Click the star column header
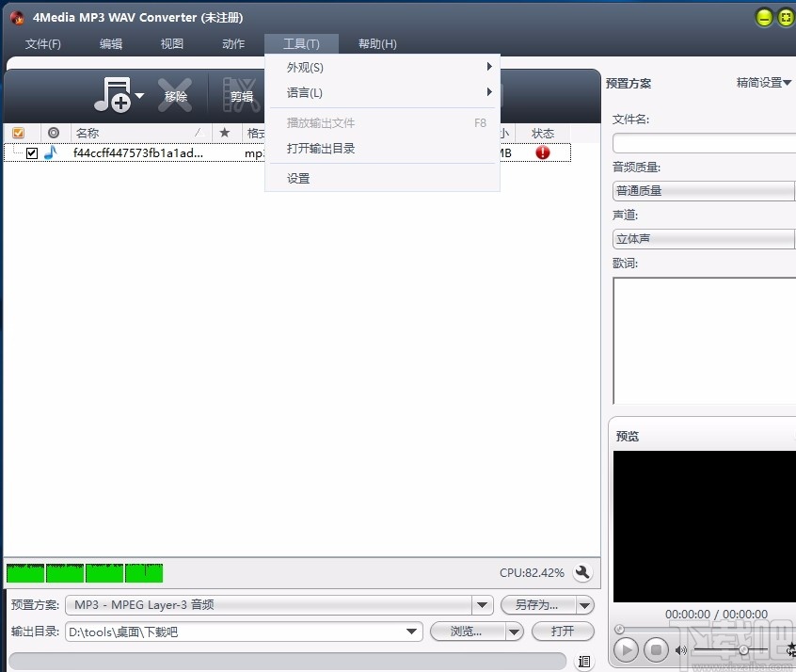Screen dimensions: 796x672 click(225, 133)
